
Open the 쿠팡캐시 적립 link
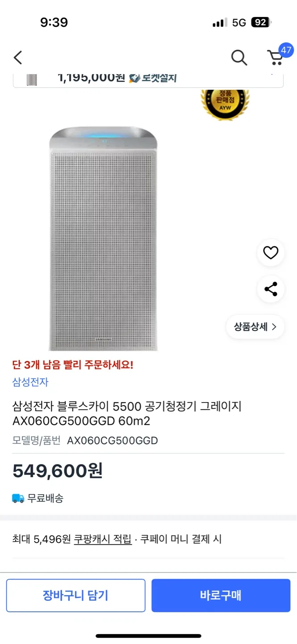(x=103, y=539)
